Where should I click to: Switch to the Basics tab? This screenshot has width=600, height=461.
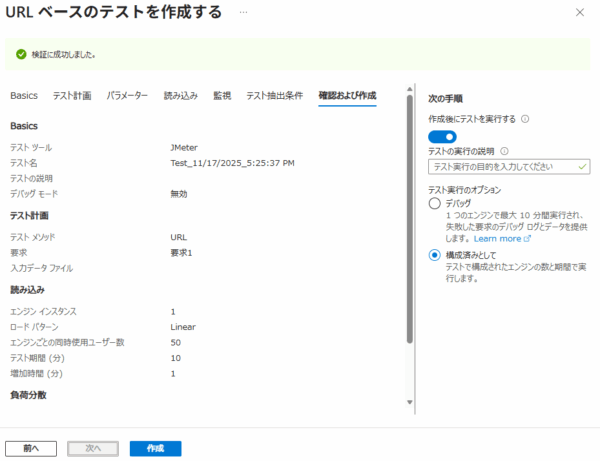click(x=24, y=96)
